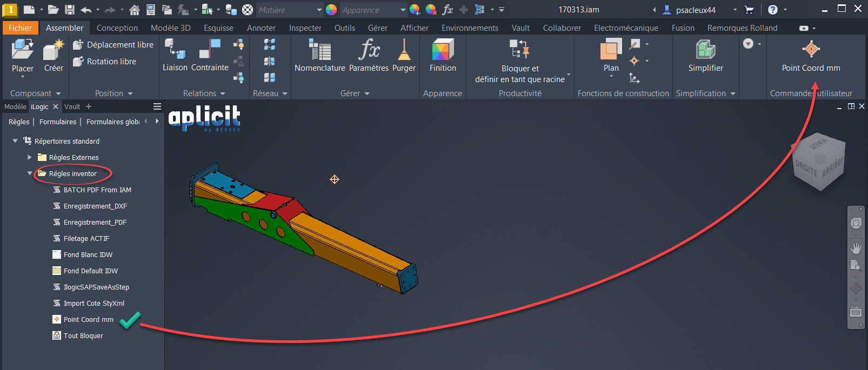The height and width of the screenshot is (370, 868).
Task: Click the Liaison joint tool
Action: pos(175,51)
